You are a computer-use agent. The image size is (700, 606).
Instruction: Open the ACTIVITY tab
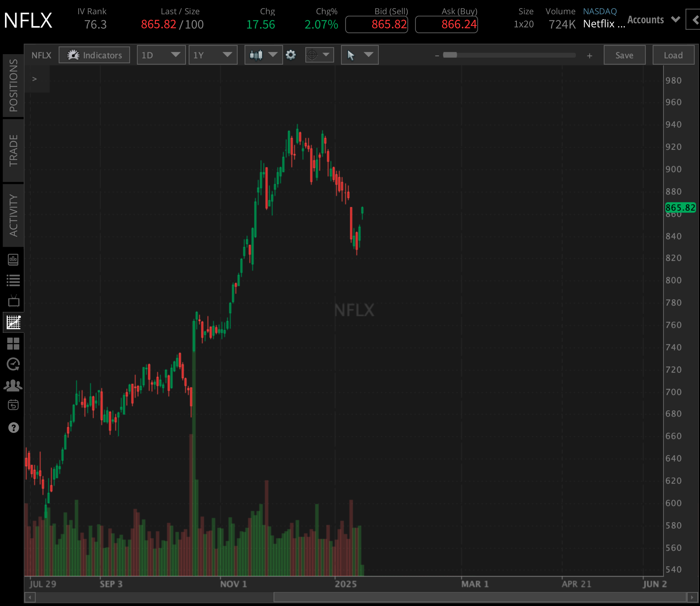(13, 212)
